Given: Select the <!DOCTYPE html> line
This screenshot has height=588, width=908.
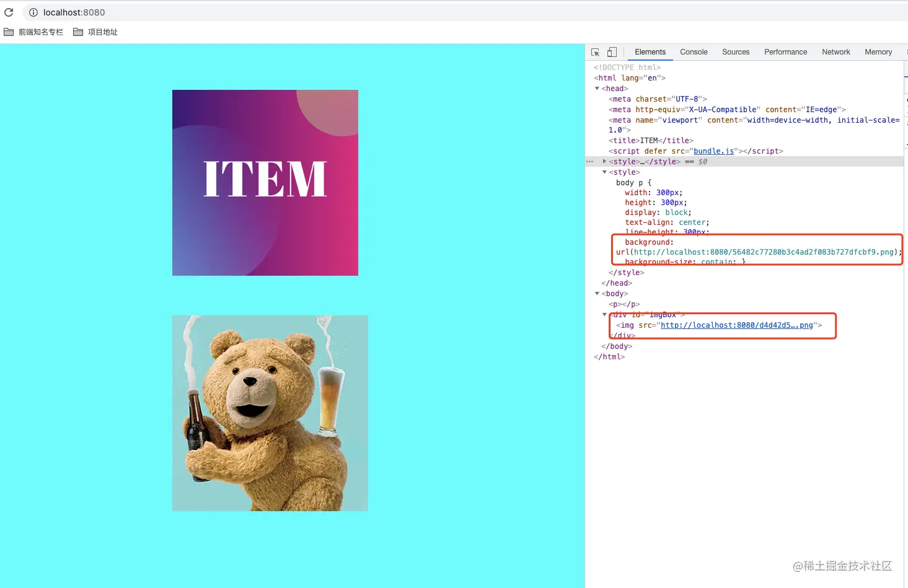Looking at the screenshot, I should 627,68.
